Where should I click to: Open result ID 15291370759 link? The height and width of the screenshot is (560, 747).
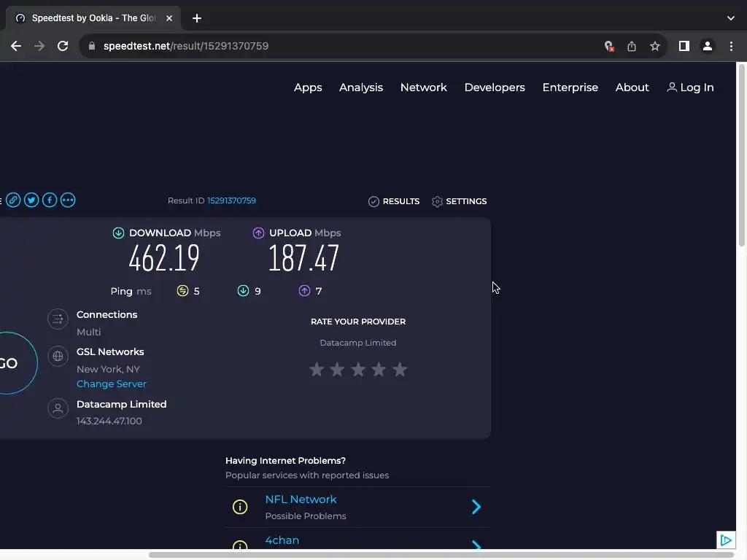[x=231, y=201]
